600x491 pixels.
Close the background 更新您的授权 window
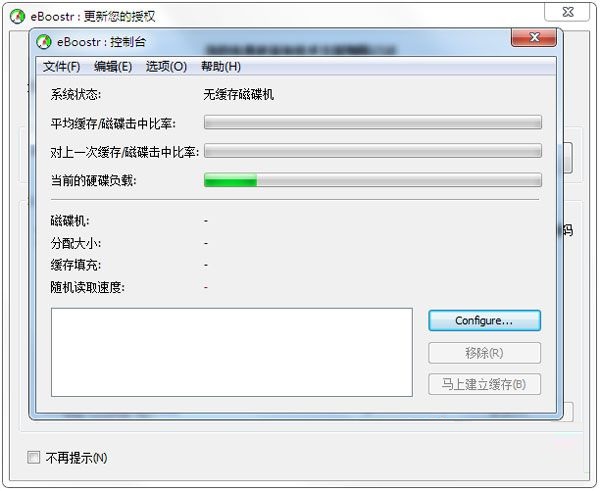(x=568, y=12)
